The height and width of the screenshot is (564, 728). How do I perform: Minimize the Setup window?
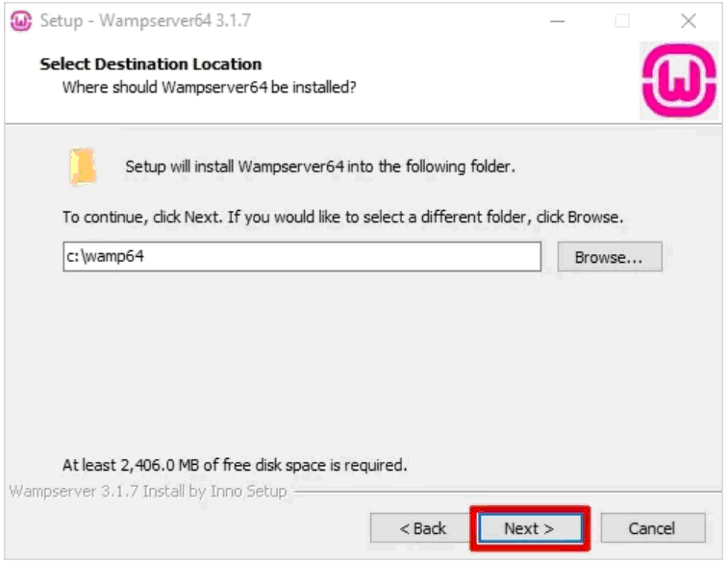pyautogui.click(x=557, y=21)
